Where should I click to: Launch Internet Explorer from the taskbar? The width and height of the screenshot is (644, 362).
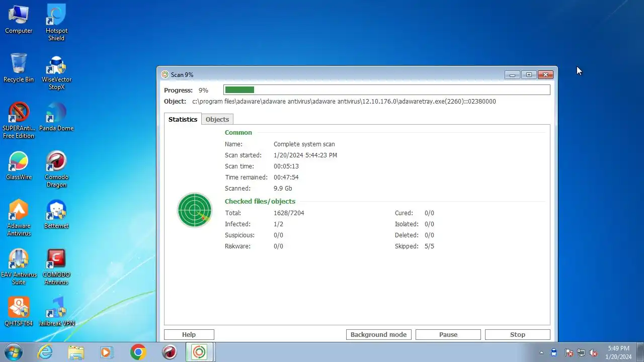[x=45, y=352]
